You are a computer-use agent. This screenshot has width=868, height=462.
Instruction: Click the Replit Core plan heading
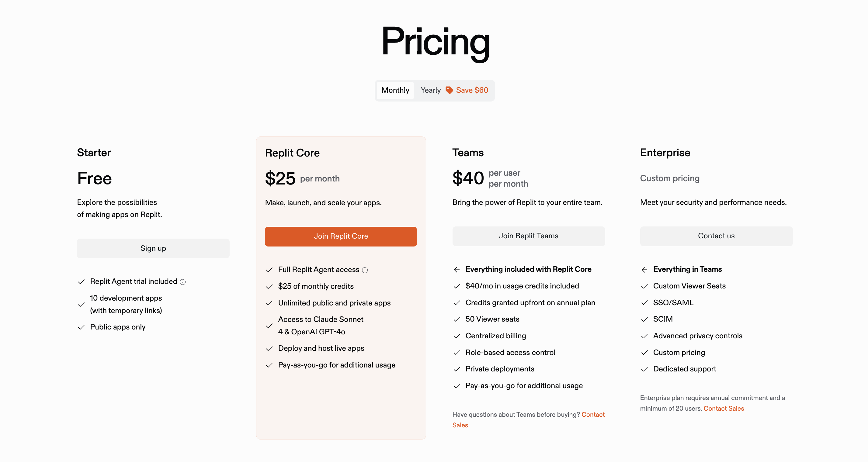(x=292, y=153)
